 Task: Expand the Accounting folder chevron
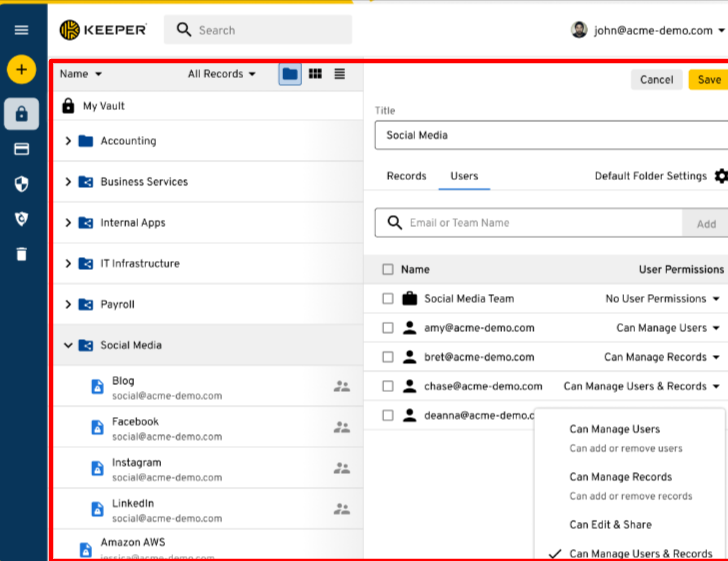68,141
